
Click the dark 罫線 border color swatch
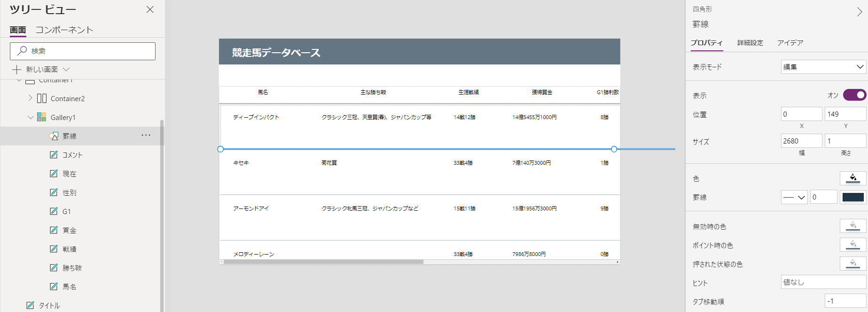coord(853,197)
